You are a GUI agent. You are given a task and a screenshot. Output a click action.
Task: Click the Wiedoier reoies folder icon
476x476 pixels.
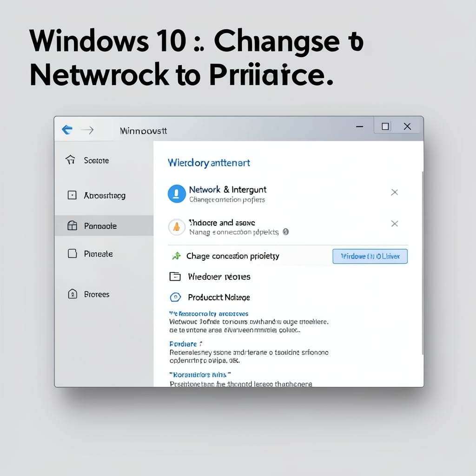coord(175,277)
